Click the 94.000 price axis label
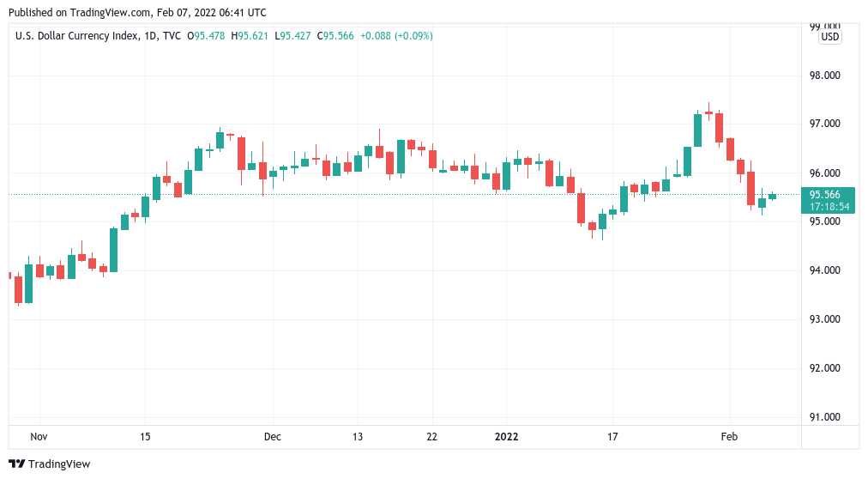 [x=825, y=271]
